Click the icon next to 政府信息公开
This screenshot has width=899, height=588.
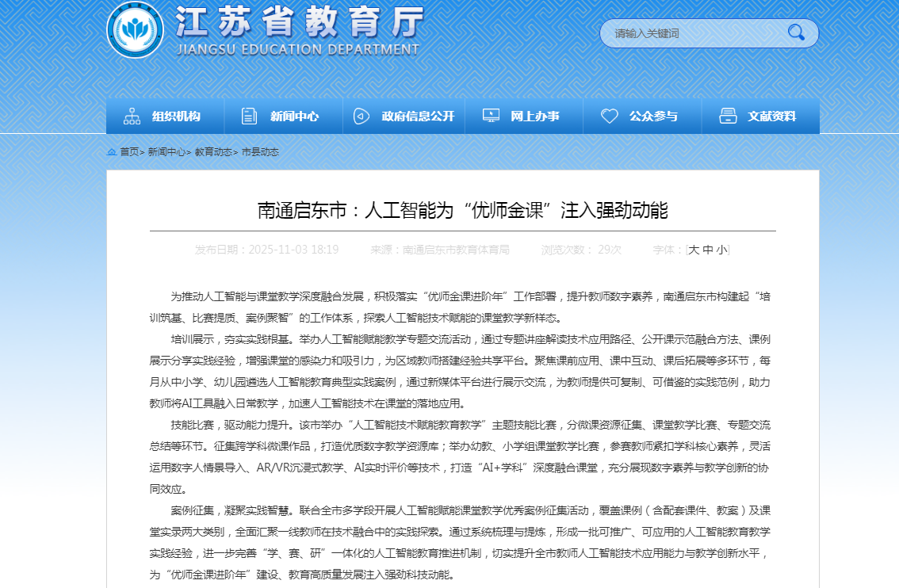point(361,116)
